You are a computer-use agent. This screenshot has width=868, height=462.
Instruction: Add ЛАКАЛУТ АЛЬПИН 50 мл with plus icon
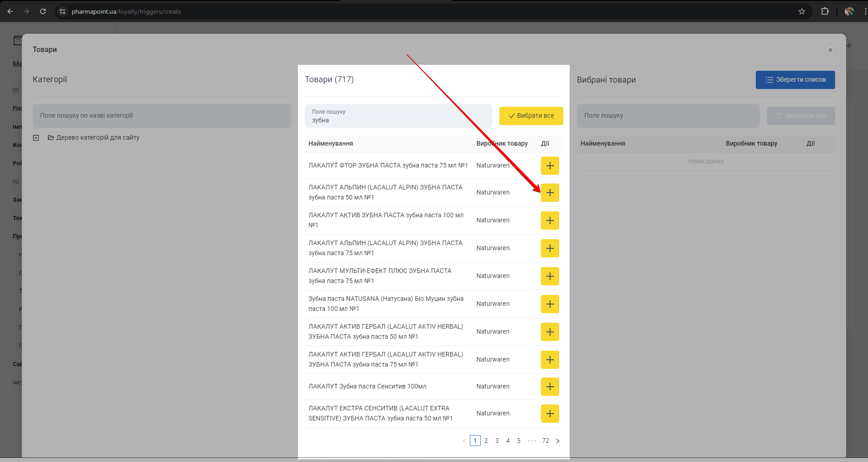pyautogui.click(x=550, y=193)
